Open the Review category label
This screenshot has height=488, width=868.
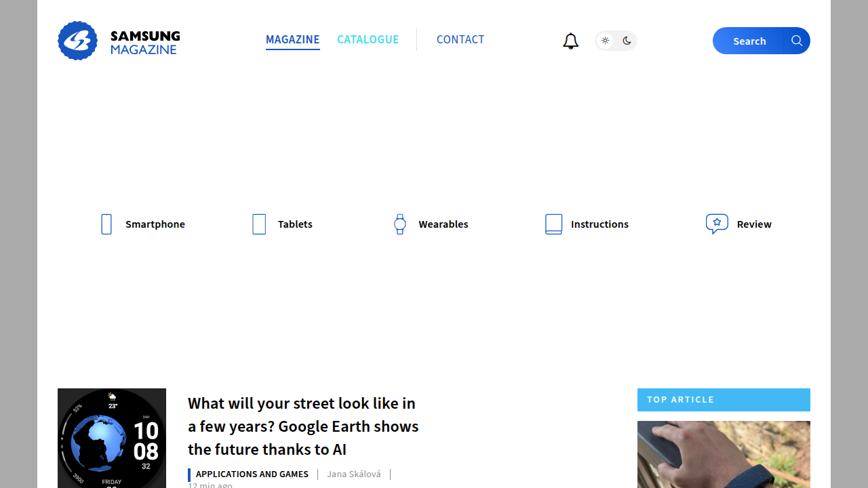pos(754,224)
